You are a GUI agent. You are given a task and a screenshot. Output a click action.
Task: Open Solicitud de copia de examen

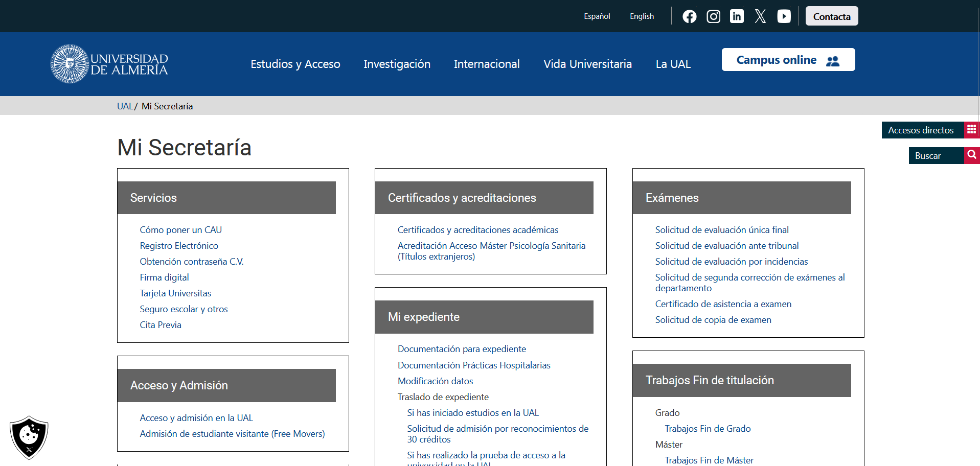coord(713,320)
